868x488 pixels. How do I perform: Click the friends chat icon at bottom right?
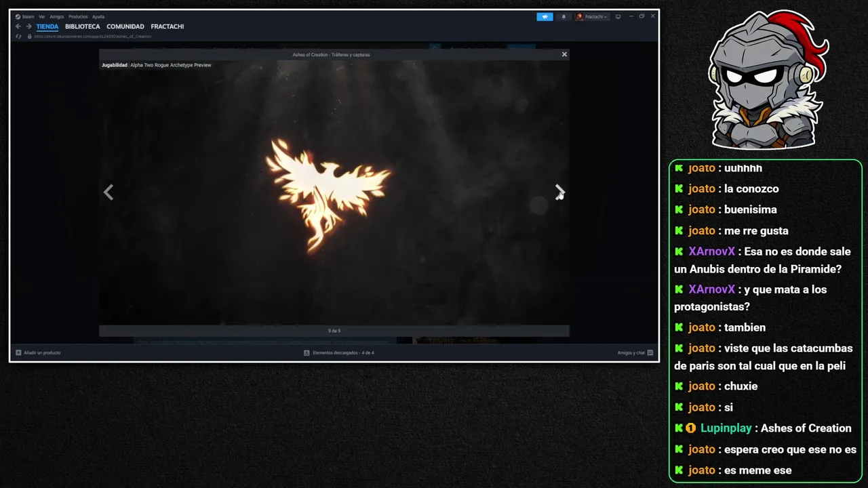click(650, 352)
